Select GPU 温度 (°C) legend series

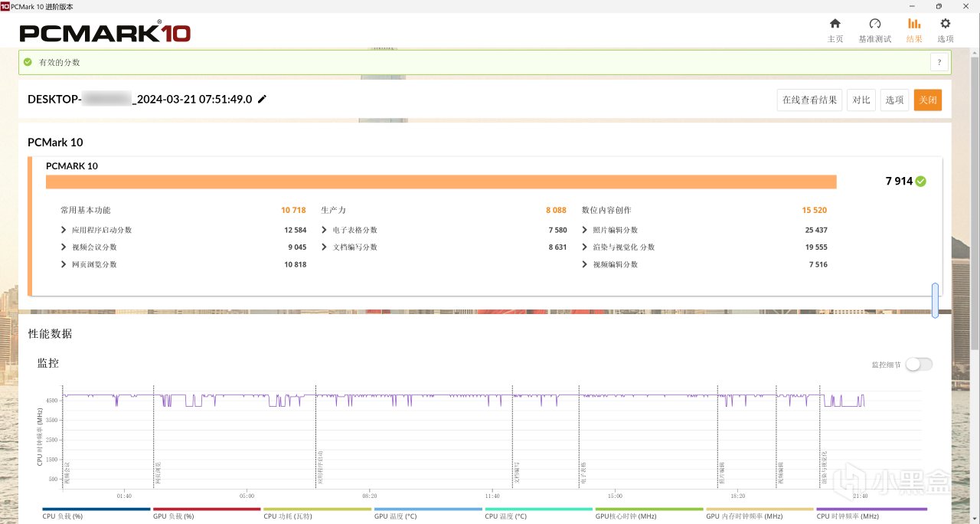click(428, 513)
